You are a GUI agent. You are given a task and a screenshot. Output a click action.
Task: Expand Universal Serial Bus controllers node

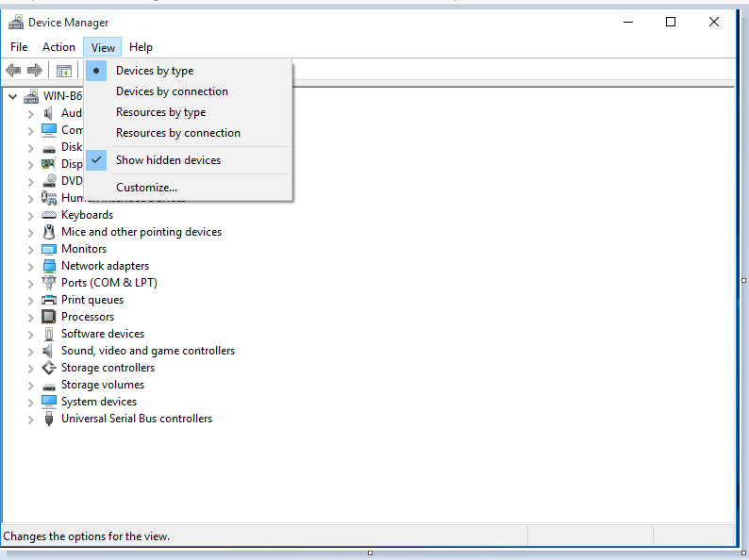[30, 420]
